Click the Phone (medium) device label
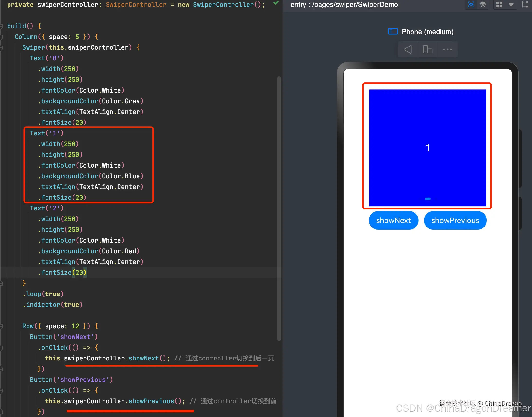This screenshot has width=532, height=417. [x=428, y=32]
